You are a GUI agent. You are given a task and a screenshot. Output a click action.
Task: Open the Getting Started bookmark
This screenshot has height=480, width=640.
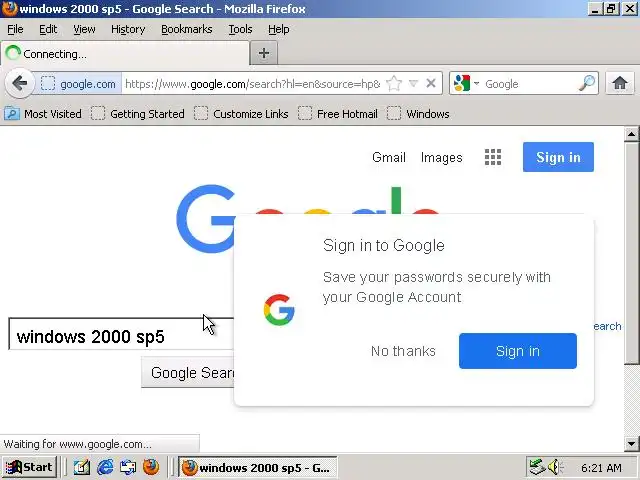138,114
